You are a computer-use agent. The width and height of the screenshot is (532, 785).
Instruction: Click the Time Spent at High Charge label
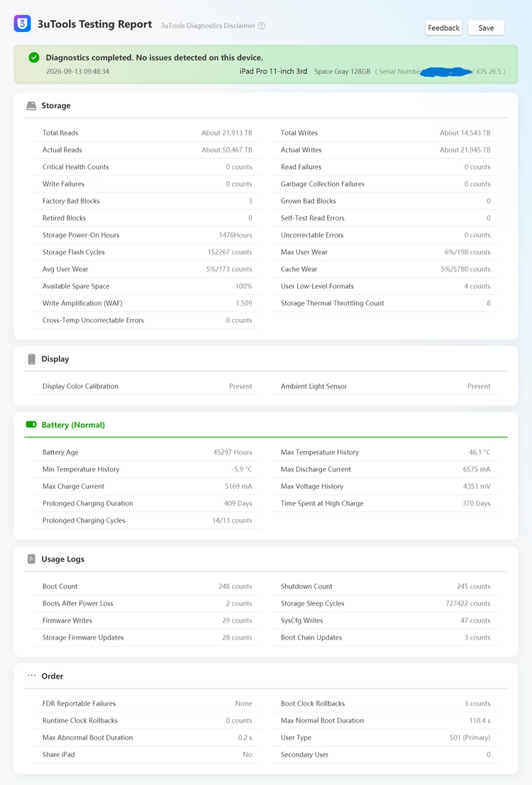pos(322,503)
